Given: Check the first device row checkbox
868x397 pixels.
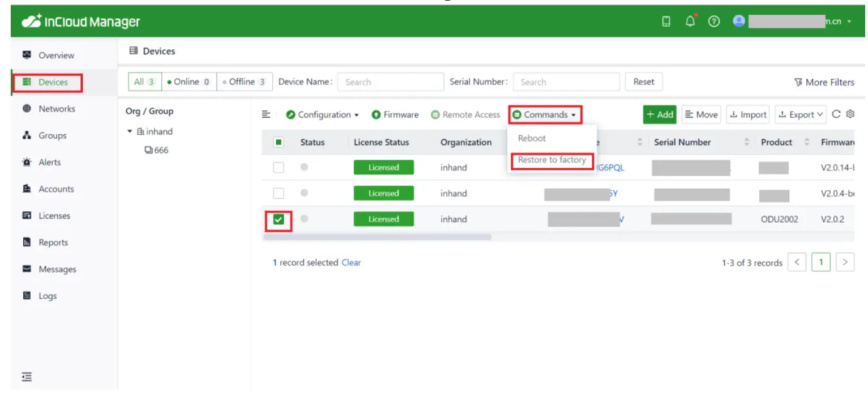Looking at the screenshot, I should (279, 168).
